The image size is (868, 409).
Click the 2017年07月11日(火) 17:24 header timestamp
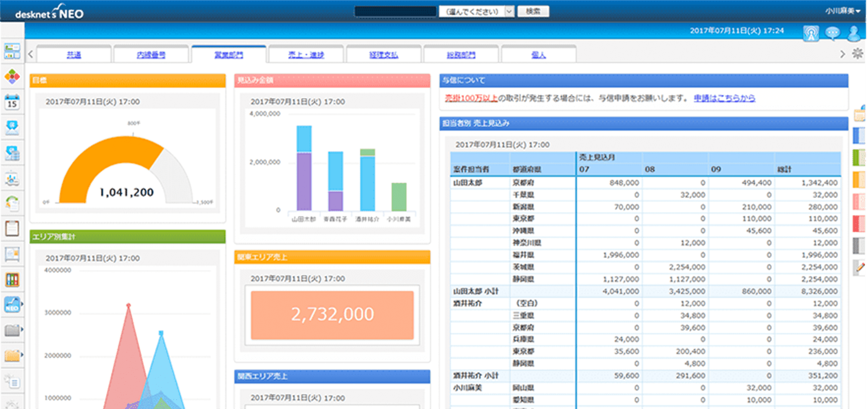737,30
